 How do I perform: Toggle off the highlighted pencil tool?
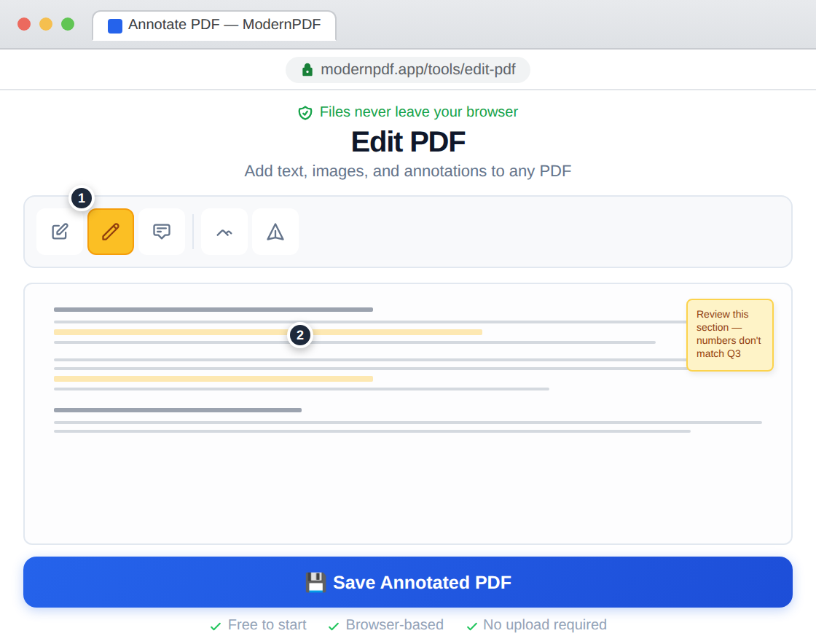[x=111, y=232]
